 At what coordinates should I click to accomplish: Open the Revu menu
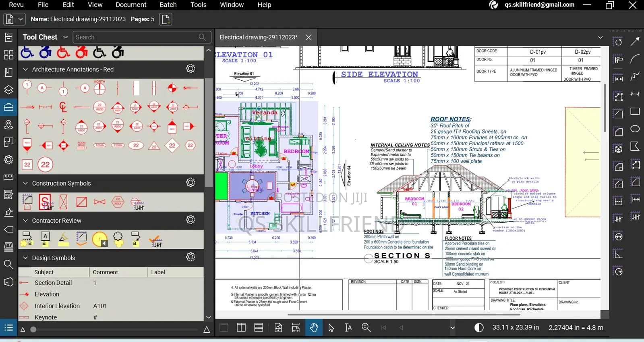[x=16, y=5]
